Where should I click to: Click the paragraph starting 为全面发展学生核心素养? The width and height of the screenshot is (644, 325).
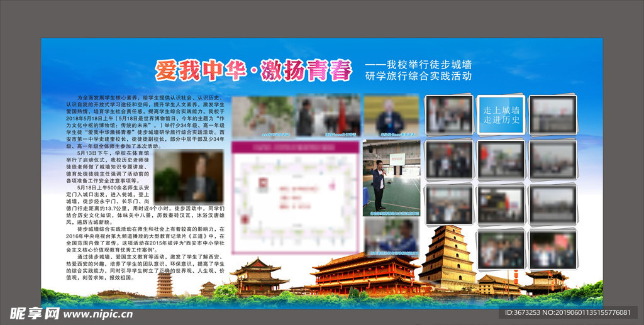point(145,123)
